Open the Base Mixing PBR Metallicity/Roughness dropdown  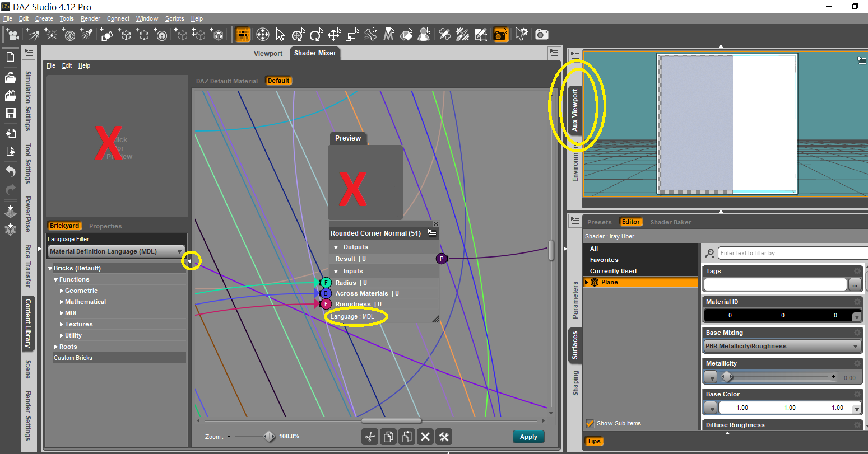coord(782,346)
